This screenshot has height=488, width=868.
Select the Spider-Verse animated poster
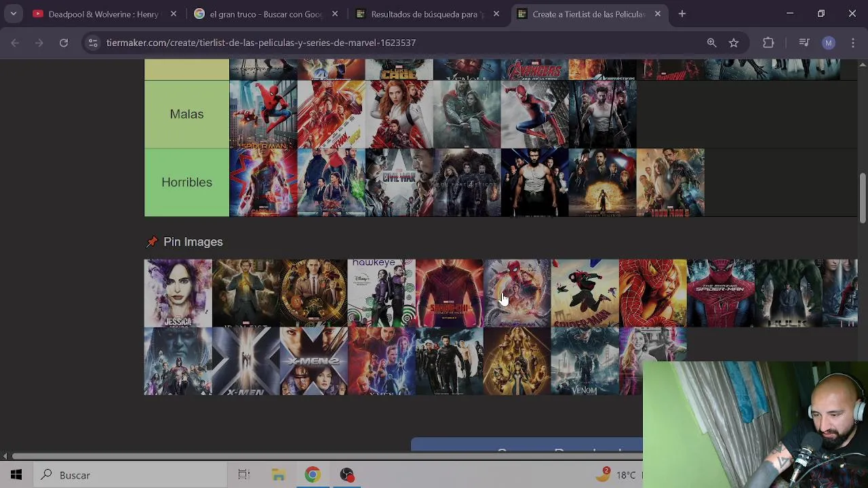click(585, 293)
